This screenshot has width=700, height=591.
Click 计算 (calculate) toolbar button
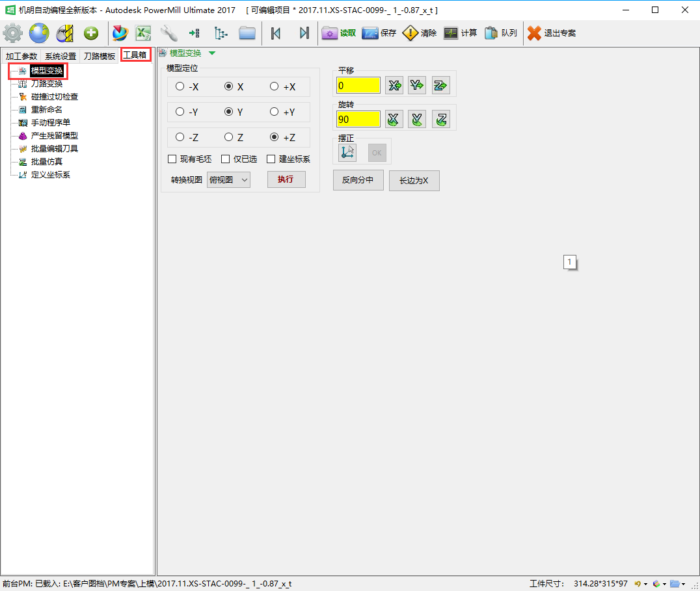point(460,33)
